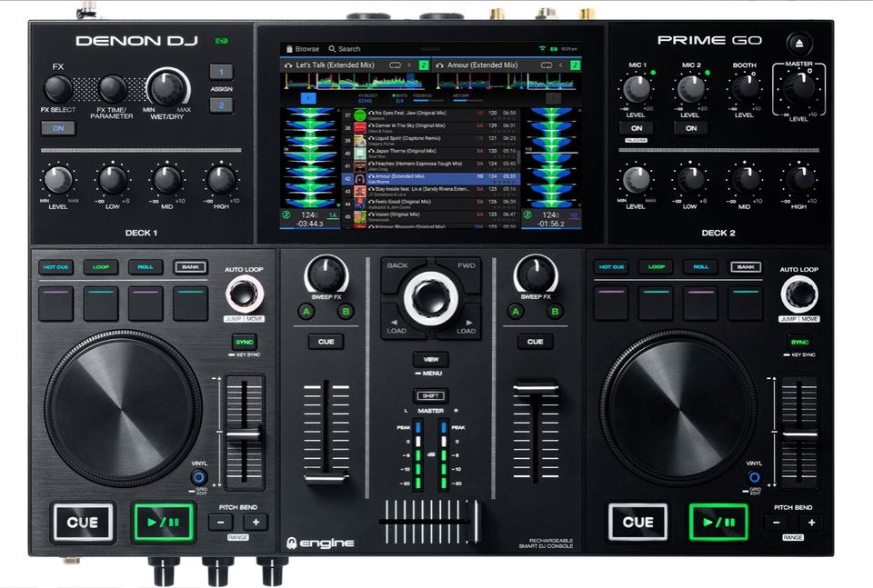This screenshot has height=588, width=873.
Task: Toggle Deck 2 SYNC button
Action: [x=799, y=342]
